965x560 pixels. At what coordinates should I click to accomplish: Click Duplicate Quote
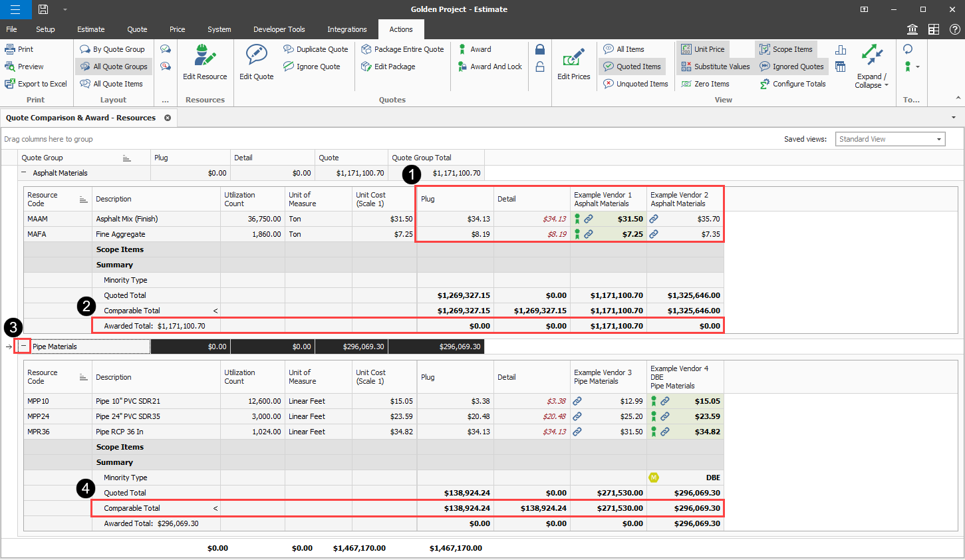click(x=316, y=49)
